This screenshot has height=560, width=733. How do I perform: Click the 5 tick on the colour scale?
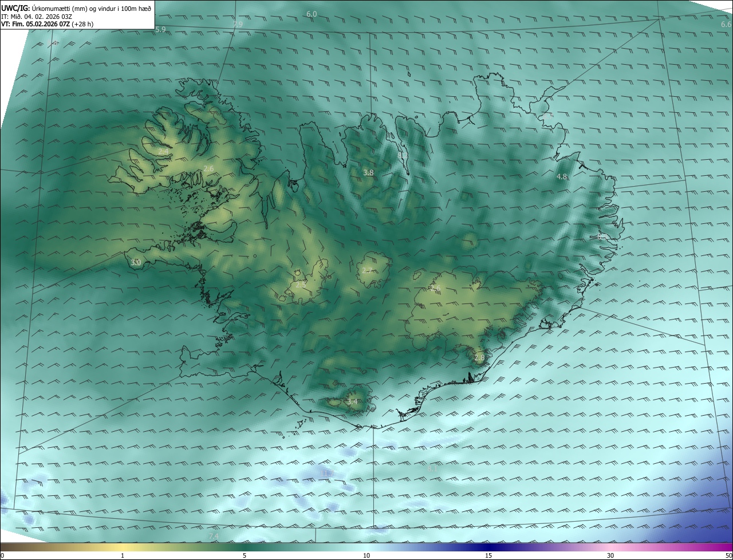coord(245,555)
